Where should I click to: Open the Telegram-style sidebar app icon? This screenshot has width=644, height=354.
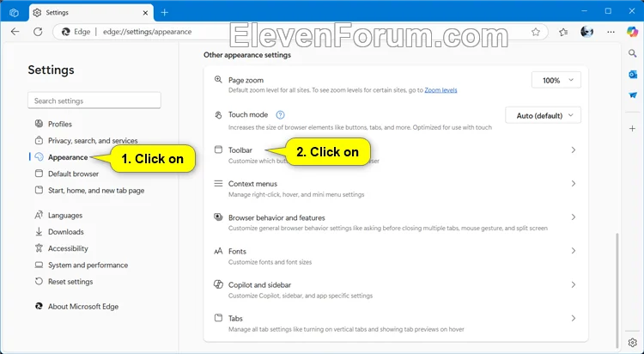[x=633, y=95]
